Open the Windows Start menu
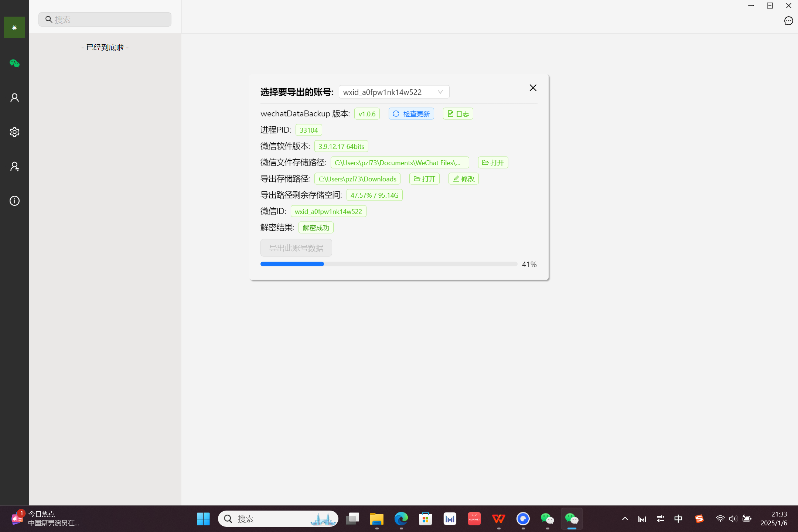Viewport: 798px width, 532px height. pyautogui.click(x=203, y=519)
